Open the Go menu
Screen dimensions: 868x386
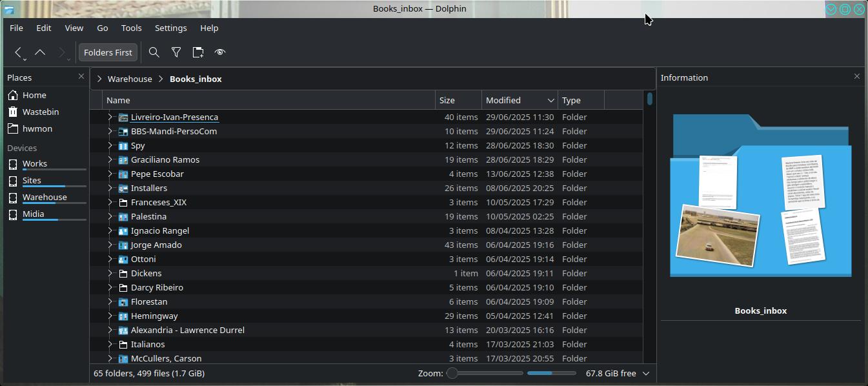click(103, 28)
